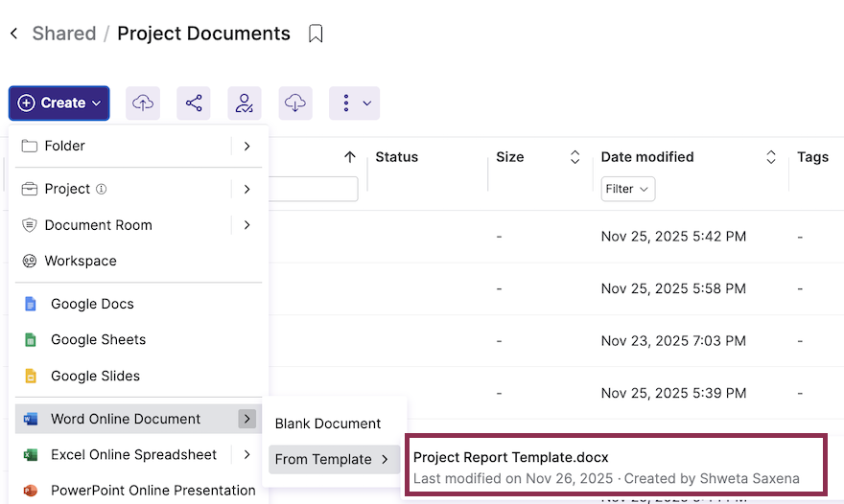Select Project Report Template.docx
Screen dimensions: 844x504
tap(616, 467)
